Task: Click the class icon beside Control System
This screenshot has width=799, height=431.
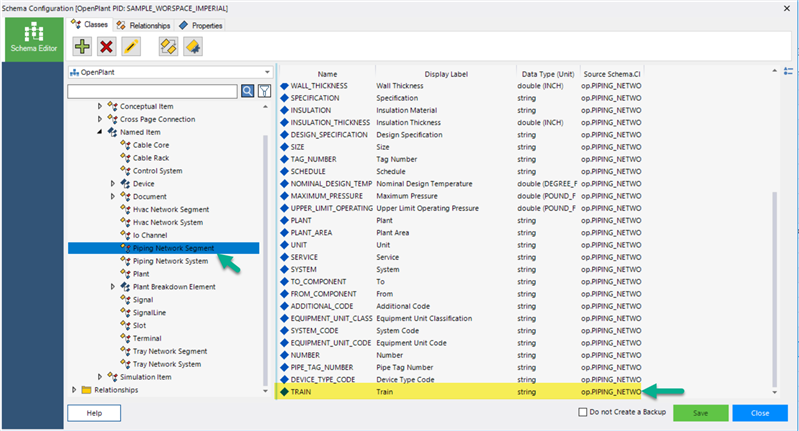Action: pyautogui.click(x=125, y=171)
